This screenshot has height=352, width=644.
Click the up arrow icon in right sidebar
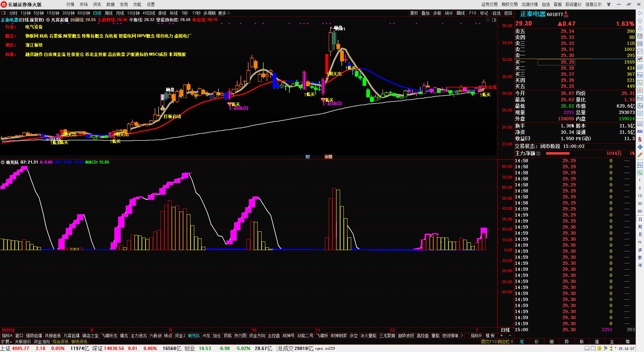(640, 21)
